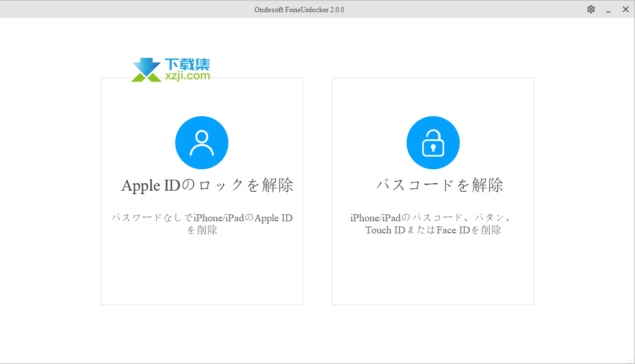Screen dimensions: 635x364
Task: Click the 'パスワードなしでiPhone/iPadのApple IDを削除' description
Action: 202,224
